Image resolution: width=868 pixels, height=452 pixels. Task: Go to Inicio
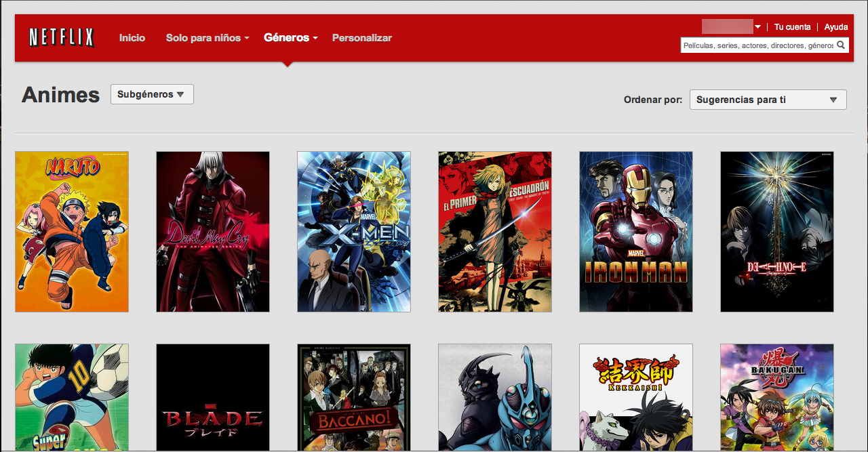click(132, 38)
